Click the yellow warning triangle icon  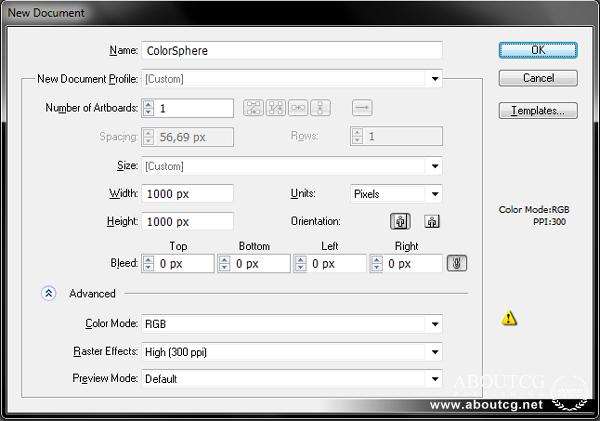[x=510, y=318]
